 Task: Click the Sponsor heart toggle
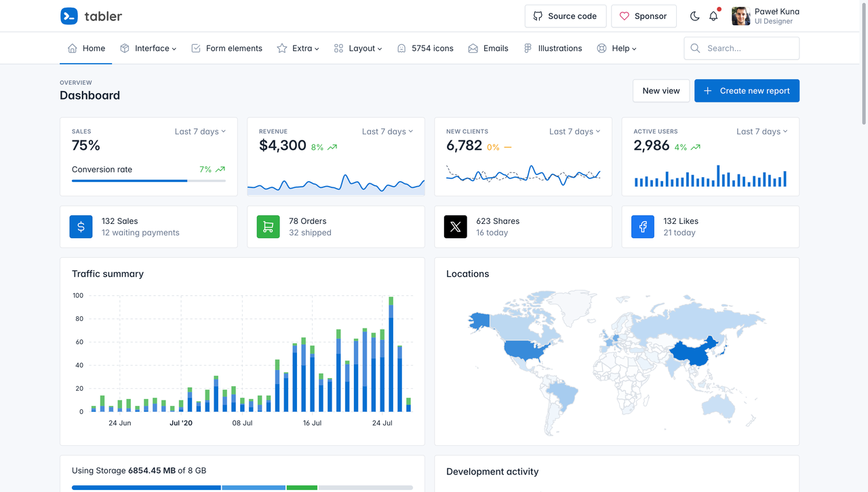(x=624, y=16)
